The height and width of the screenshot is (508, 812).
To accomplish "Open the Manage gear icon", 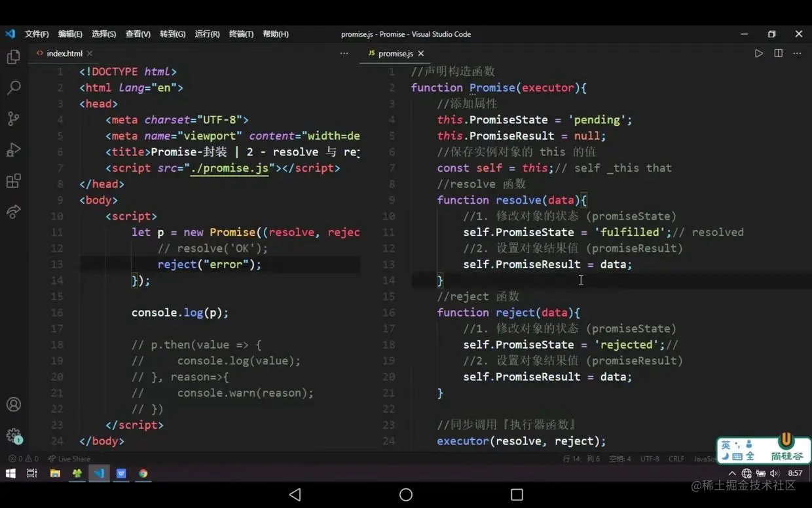I will pos(13,435).
